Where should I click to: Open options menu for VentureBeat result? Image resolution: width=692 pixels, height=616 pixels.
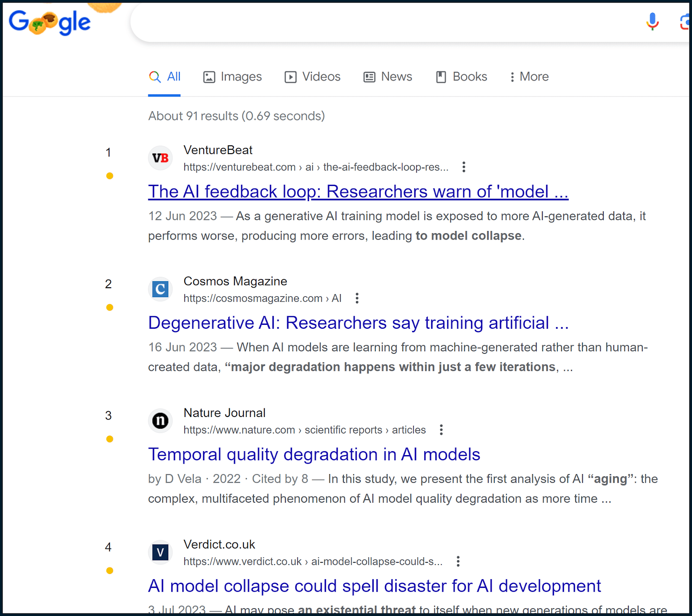pos(464,167)
